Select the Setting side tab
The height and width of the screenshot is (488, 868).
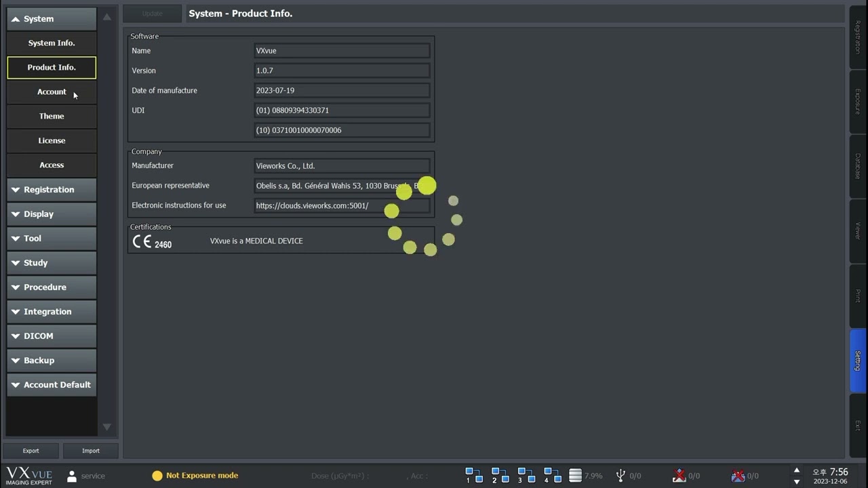(858, 361)
